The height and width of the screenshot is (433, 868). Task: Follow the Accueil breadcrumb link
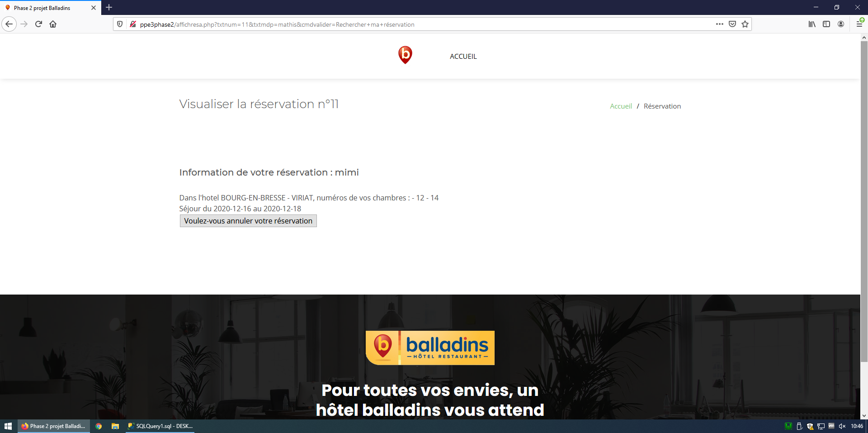tap(621, 106)
